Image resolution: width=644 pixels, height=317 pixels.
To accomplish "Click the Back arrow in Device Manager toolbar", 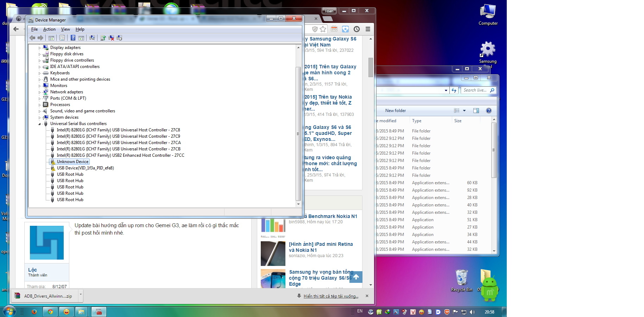I will (x=32, y=38).
